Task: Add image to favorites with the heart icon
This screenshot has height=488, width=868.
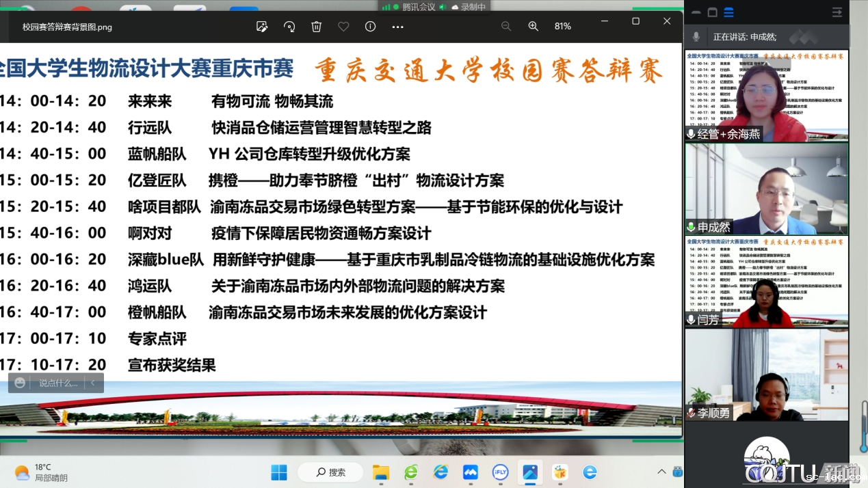Action: 343,27
